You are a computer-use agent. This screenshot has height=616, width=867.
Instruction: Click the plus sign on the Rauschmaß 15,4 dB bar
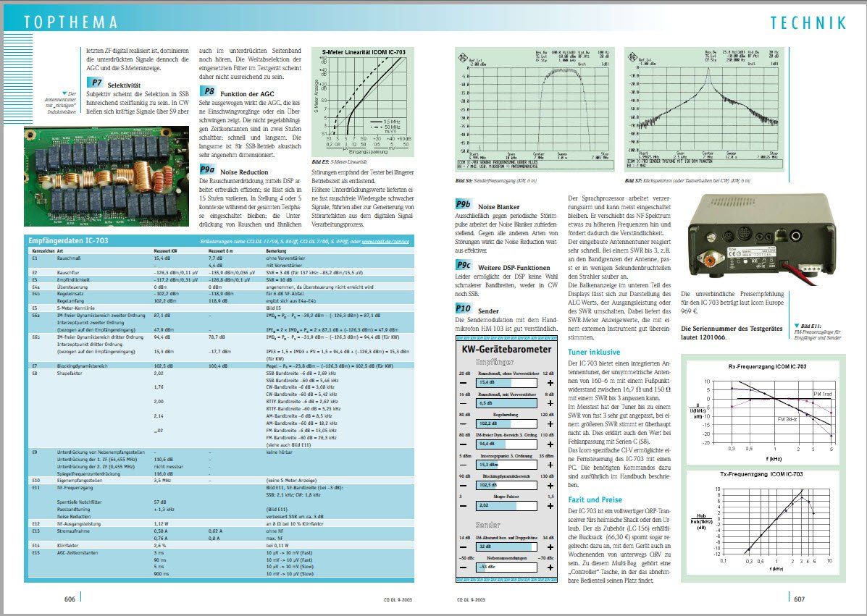(x=550, y=383)
